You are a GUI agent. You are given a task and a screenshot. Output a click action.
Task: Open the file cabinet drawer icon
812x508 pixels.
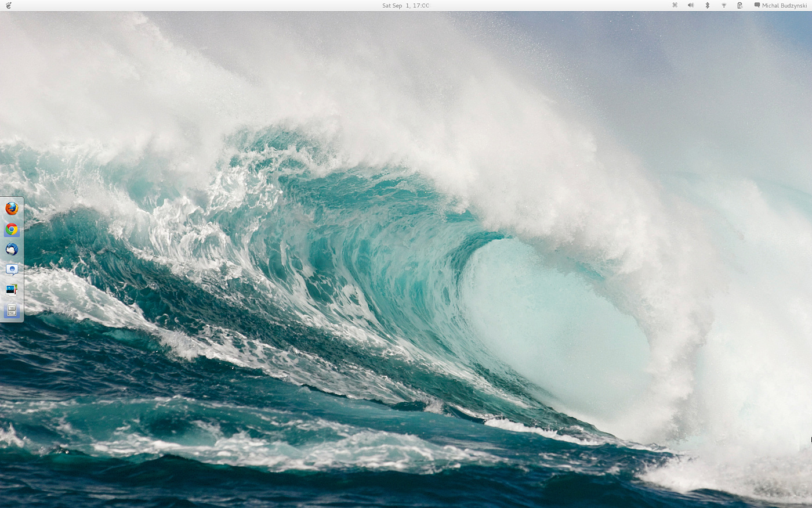click(x=12, y=310)
